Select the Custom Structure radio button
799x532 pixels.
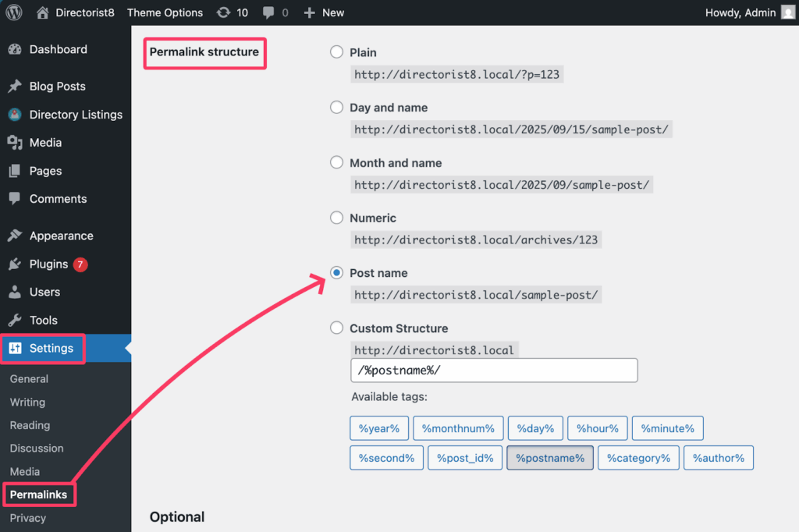click(336, 328)
